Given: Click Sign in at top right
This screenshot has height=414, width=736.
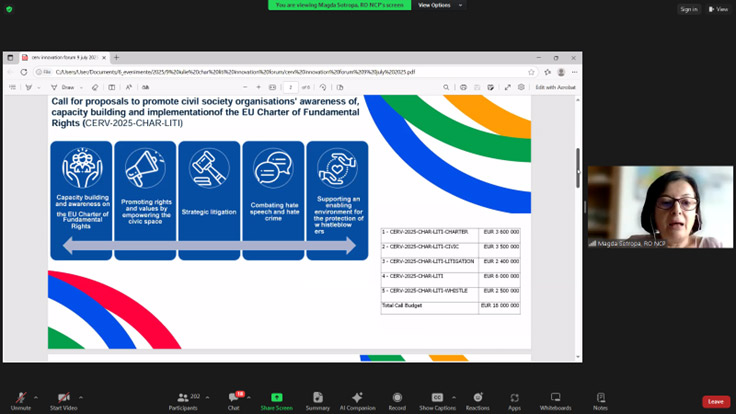Looking at the screenshot, I should pos(688,9).
